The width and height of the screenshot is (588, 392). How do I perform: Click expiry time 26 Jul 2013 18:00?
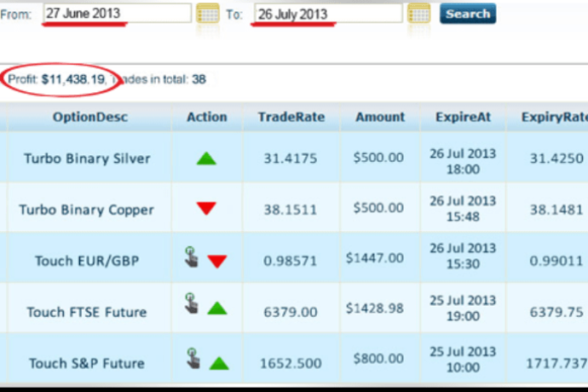(x=463, y=161)
